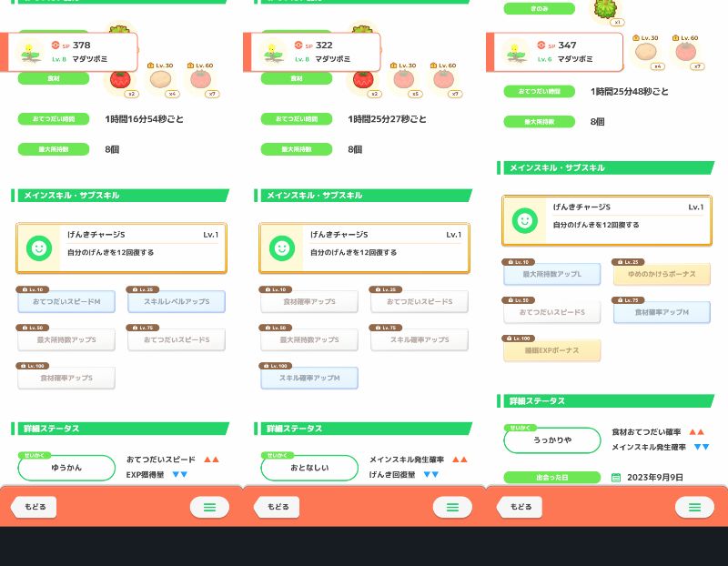Image resolution: width=728 pixels, height=566 pixels.
Task: Tap the Lv.30 tomato x5 ingredient in SP 322 panel
Action: [x=404, y=80]
